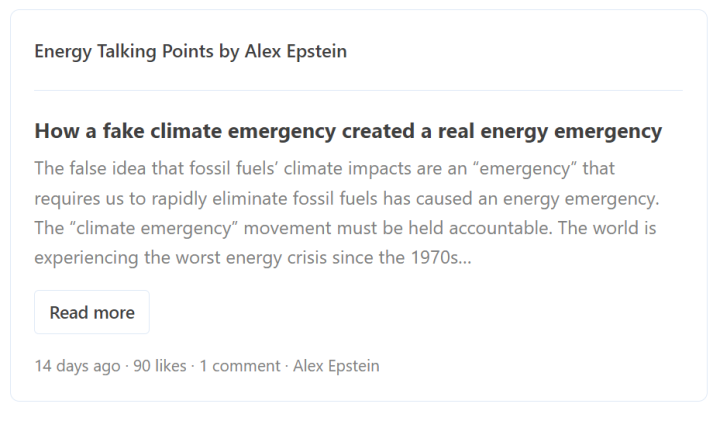Select the '14 days ago' timestamp
720x421 pixels.
point(77,366)
